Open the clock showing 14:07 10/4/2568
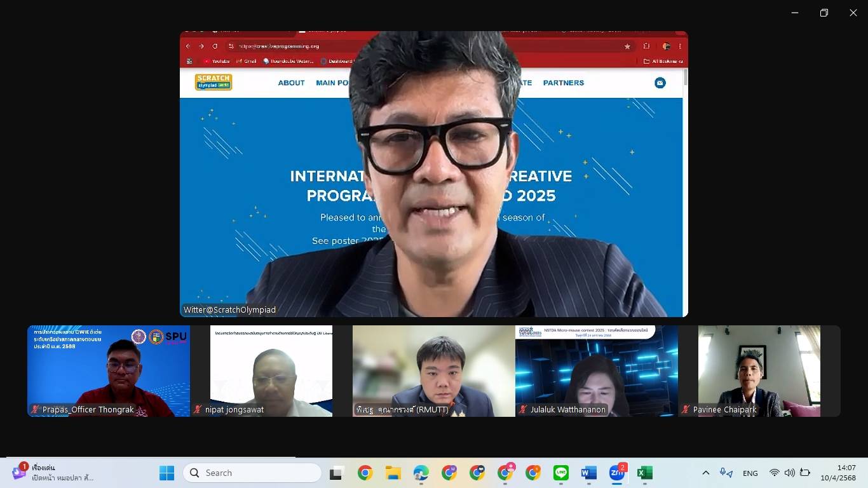This screenshot has height=488, width=868. 838,473
